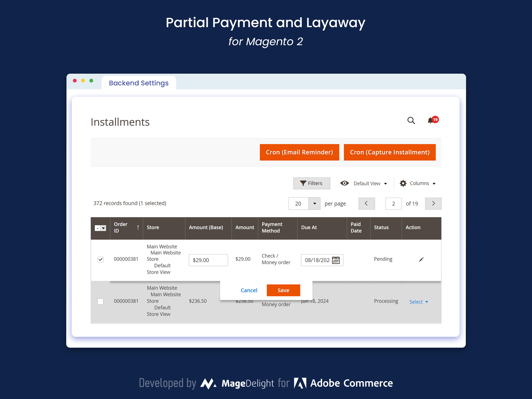Toggle the checkbox for order 000000381 pending
The height and width of the screenshot is (399, 532).
[101, 259]
